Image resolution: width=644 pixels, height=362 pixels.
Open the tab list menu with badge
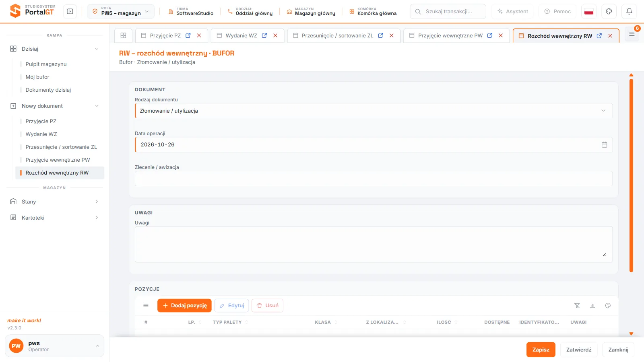pos(632,34)
